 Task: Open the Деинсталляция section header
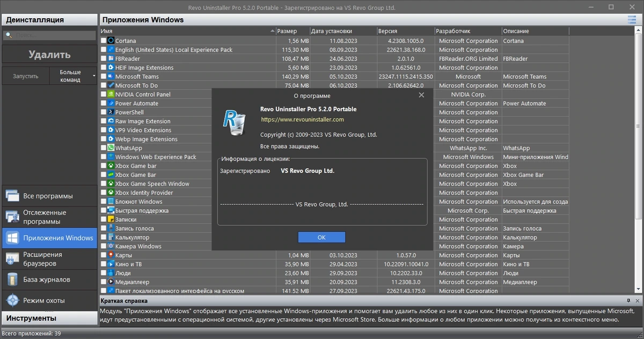tap(49, 20)
